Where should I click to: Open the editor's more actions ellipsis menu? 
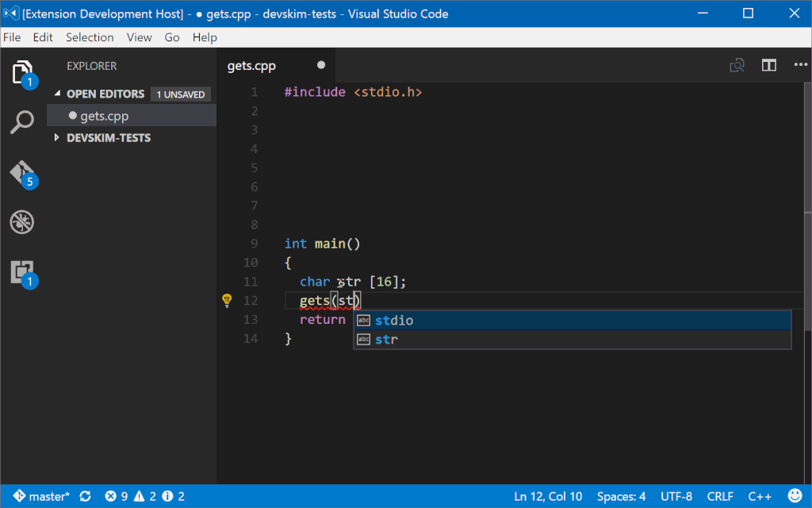(801, 65)
